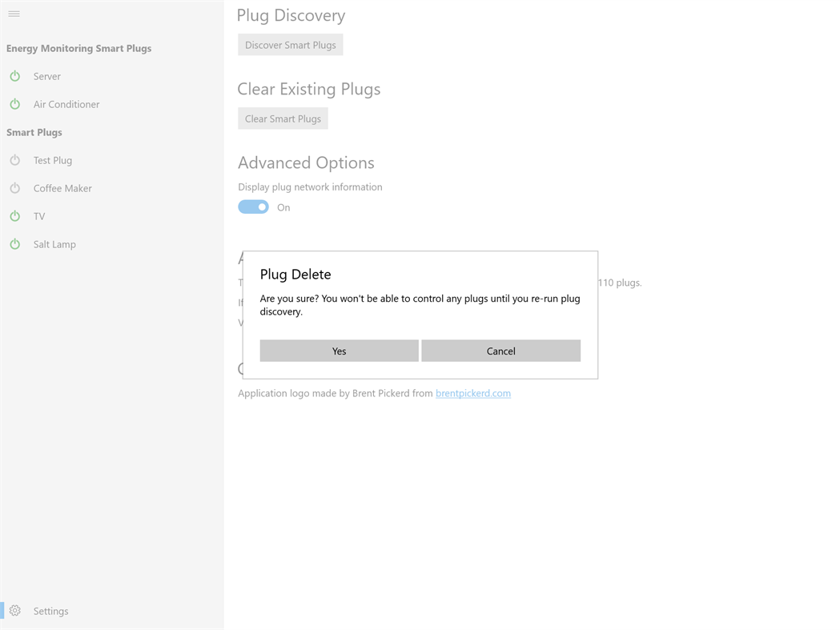Disable display plug network information switch
840x630 pixels.
253,207
